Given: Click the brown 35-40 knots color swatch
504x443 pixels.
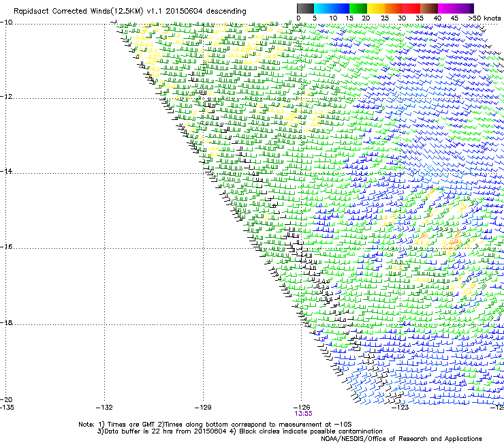Looking at the screenshot, I should [429, 8].
